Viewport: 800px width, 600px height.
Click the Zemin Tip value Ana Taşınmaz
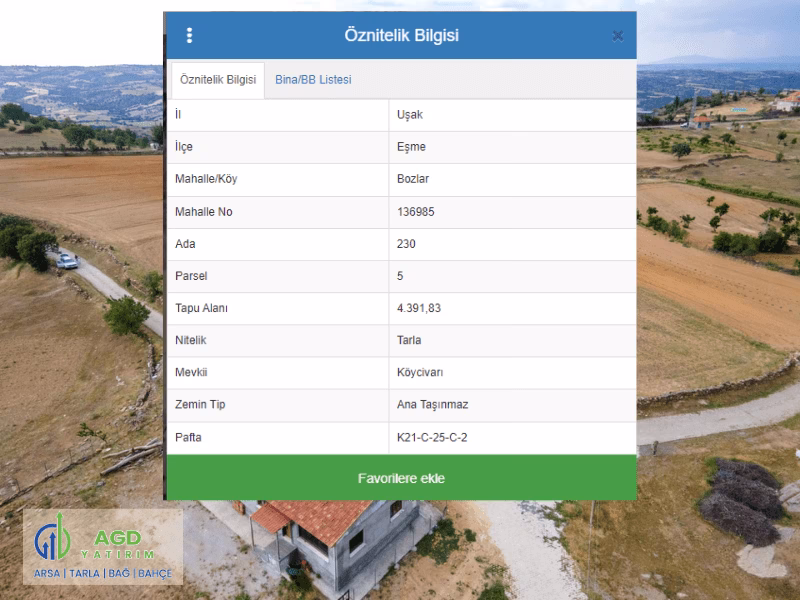click(433, 405)
